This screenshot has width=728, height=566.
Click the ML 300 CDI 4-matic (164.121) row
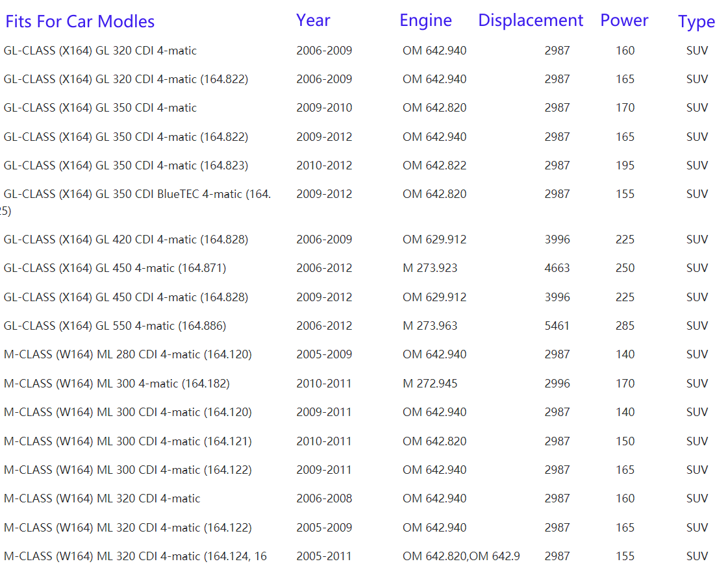point(127,441)
